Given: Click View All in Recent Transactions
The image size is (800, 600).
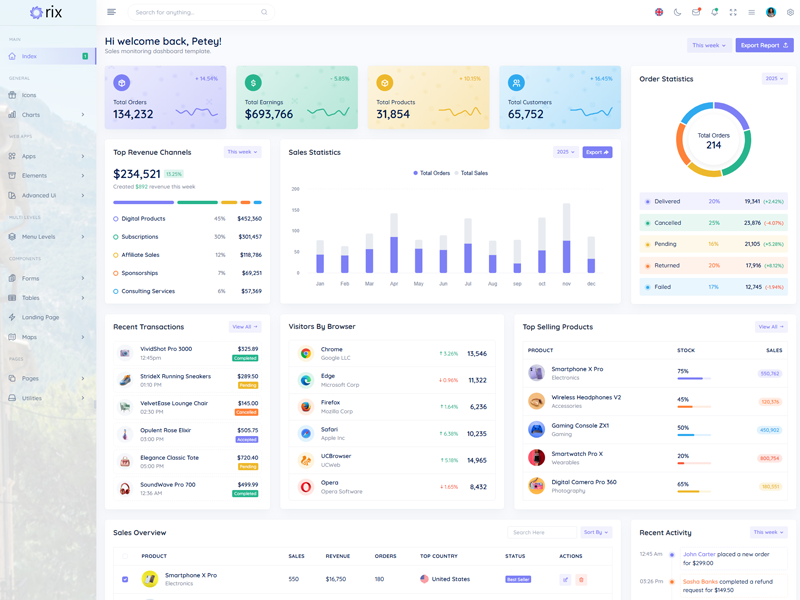Looking at the screenshot, I should pyautogui.click(x=244, y=327).
